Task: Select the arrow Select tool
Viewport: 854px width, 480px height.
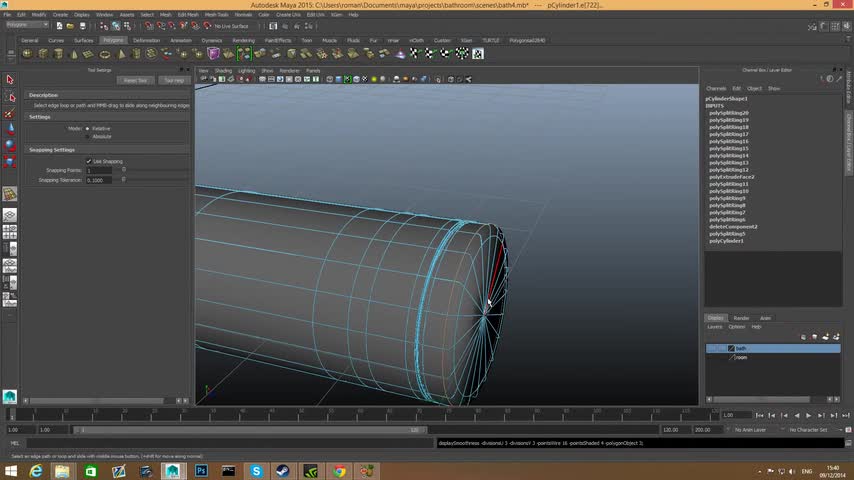Action: (x=10, y=79)
